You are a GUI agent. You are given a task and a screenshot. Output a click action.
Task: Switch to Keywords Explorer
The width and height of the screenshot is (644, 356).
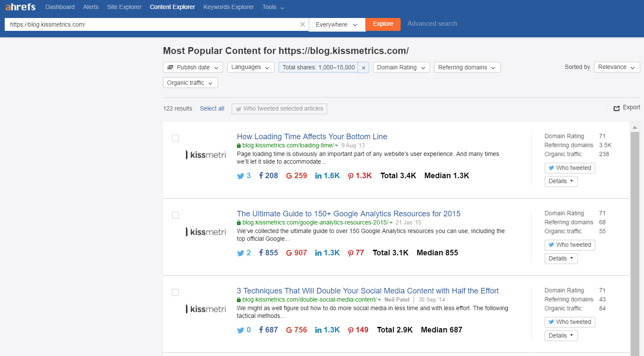(228, 7)
